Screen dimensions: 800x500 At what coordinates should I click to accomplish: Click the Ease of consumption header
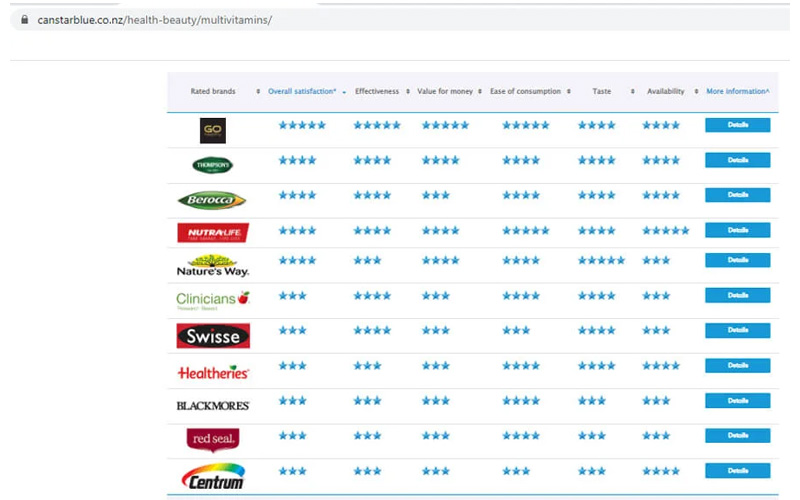[525, 91]
